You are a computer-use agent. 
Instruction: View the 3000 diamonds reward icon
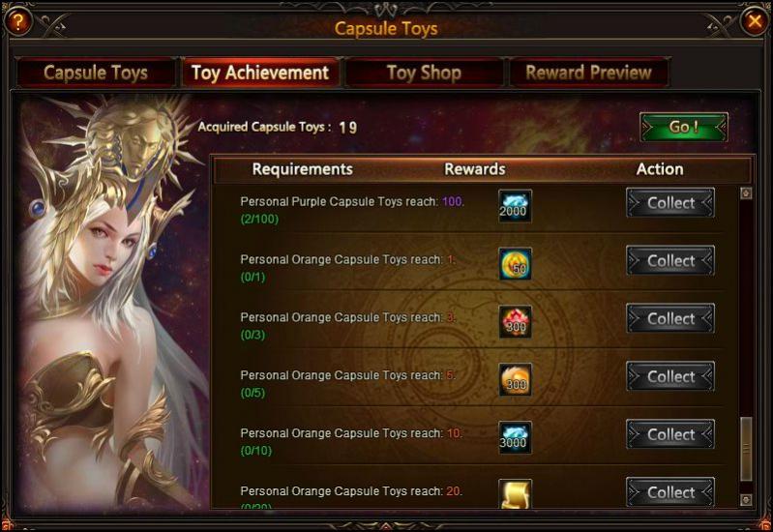pyautogui.click(x=515, y=437)
